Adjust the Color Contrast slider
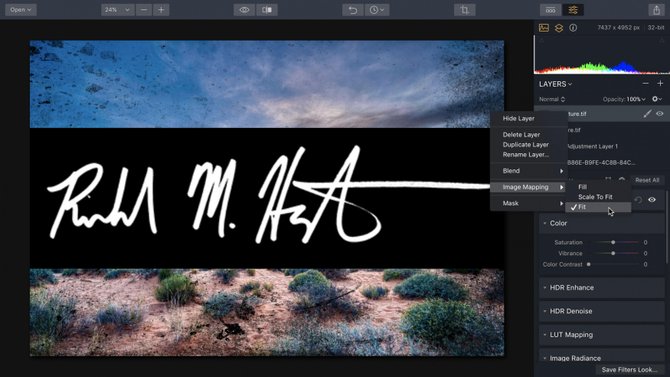 click(614, 265)
